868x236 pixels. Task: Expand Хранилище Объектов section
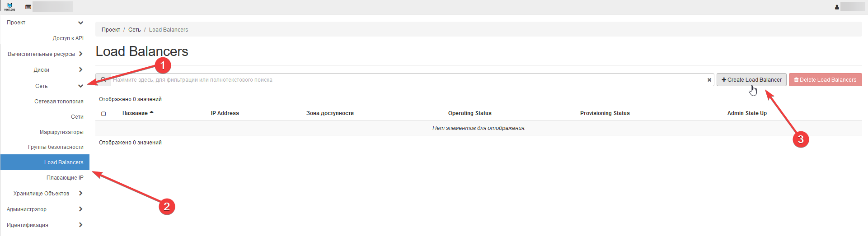click(80, 193)
